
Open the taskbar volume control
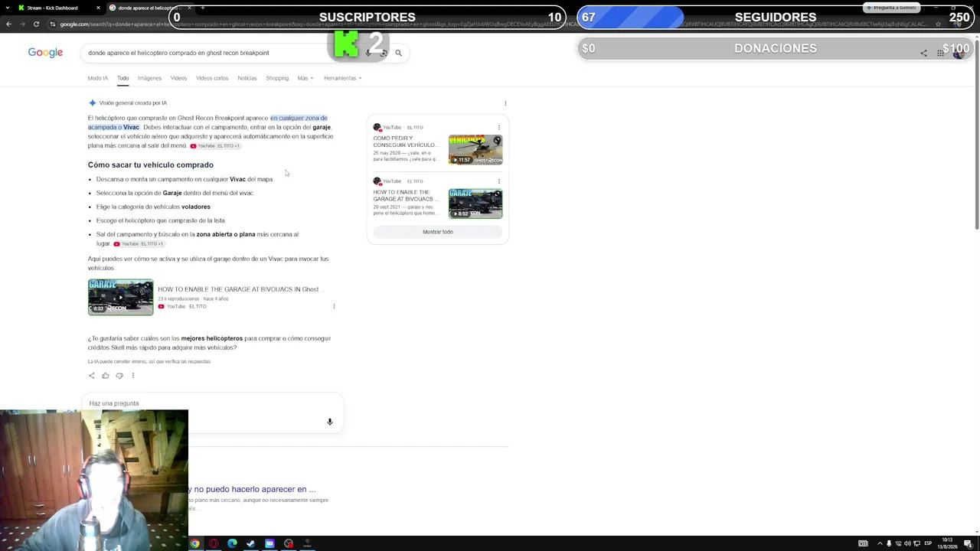pos(907,543)
